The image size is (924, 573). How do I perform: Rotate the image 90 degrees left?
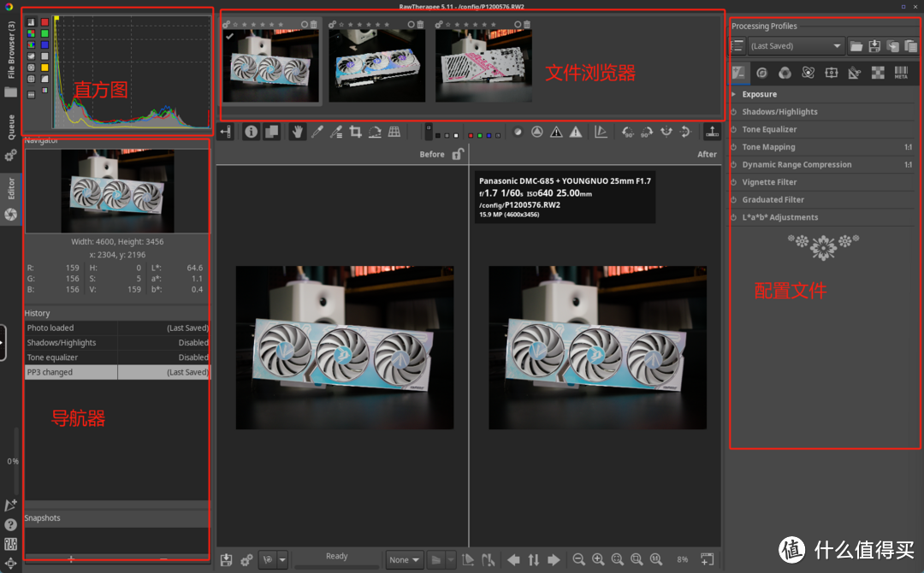627,132
